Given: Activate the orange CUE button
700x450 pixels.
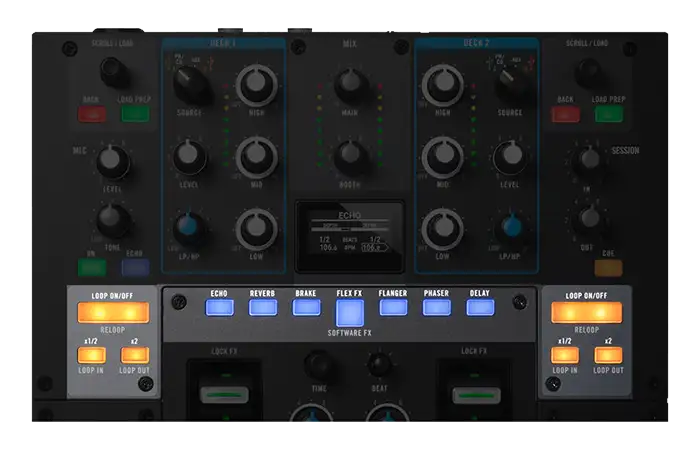Looking at the screenshot, I should point(608,268).
